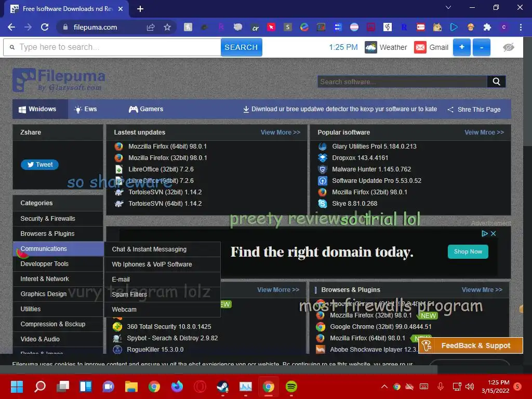Click the Malware Hunter shield icon
The image size is (532, 399).
(x=322, y=169)
